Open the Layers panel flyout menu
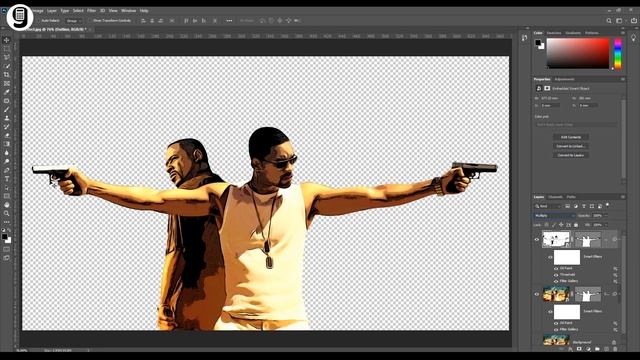640x360 pixels. pyautogui.click(x=623, y=197)
